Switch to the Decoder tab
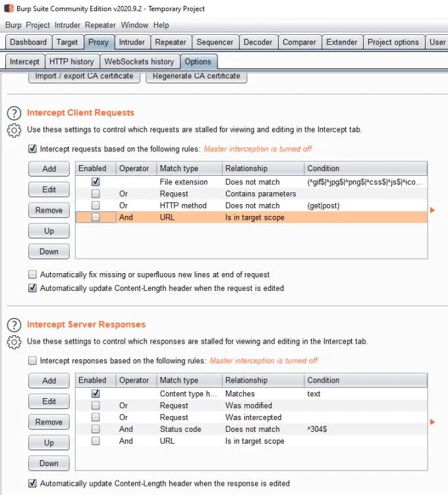The height and width of the screenshot is (495, 448). pos(258,42)
